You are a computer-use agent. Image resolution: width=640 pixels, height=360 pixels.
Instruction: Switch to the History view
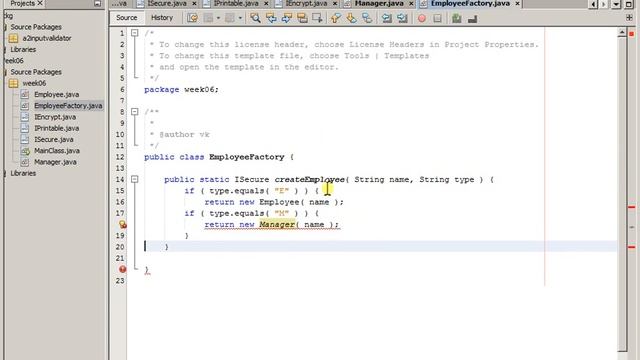(x=162, y=18)
